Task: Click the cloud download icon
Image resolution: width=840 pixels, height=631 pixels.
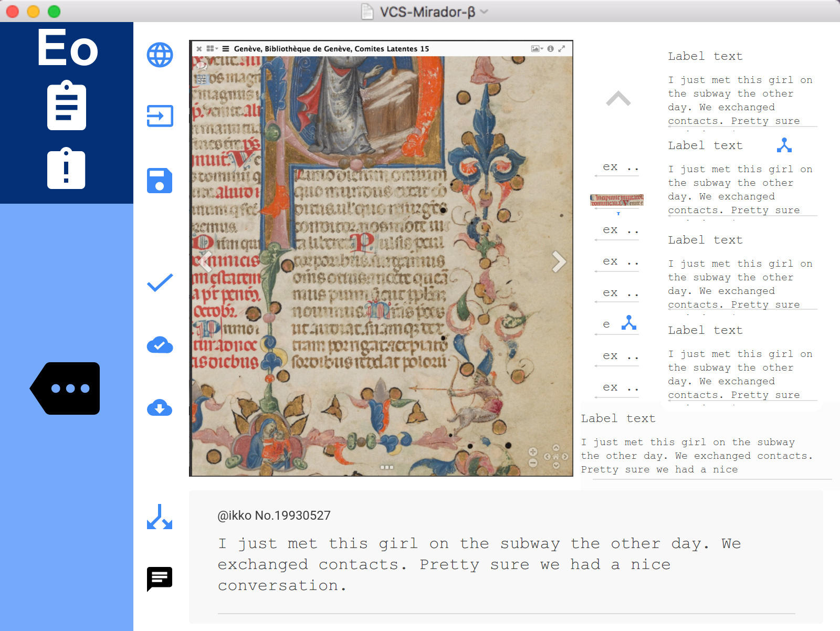Action: click(x=160, y=407)
